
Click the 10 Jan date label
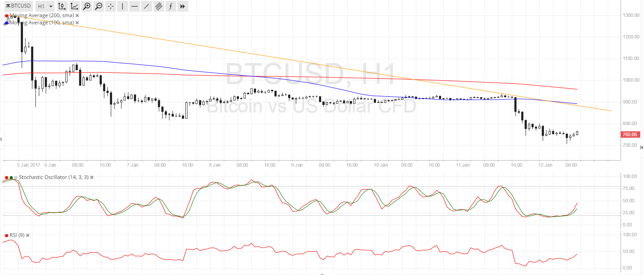380,165
